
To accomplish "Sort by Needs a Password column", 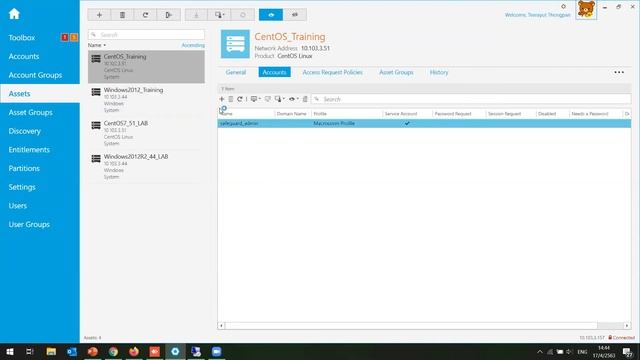I will (x=590, y=114).
